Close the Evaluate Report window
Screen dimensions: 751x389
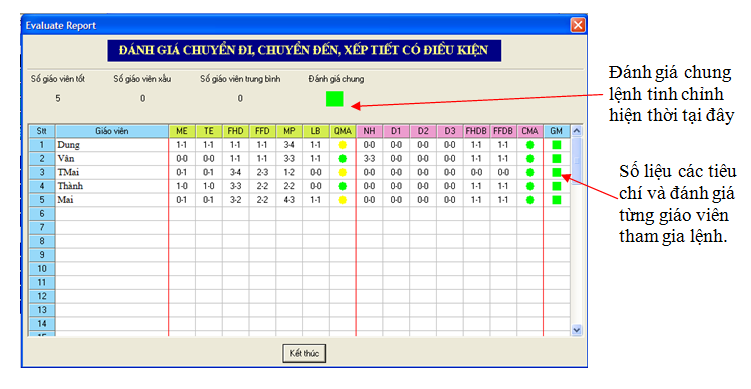coord(578,25)
